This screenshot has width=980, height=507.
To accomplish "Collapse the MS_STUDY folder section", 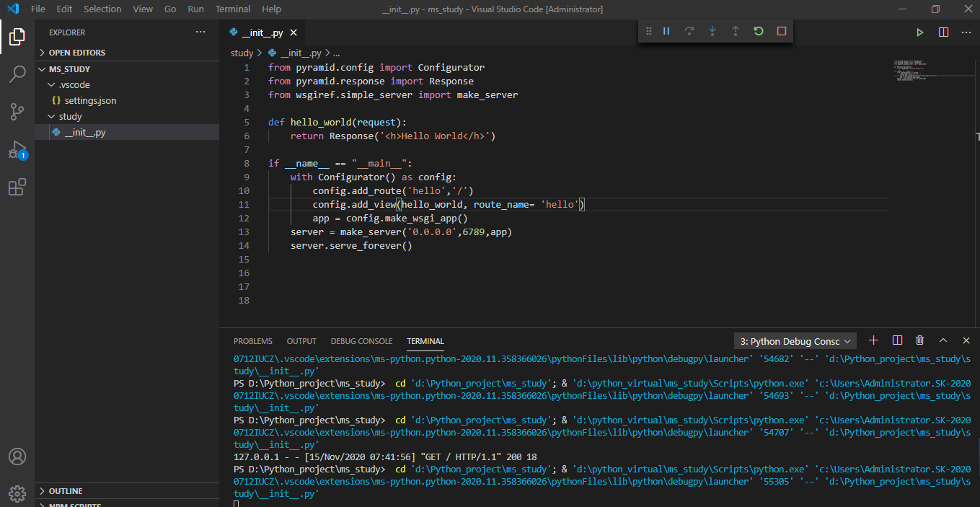I will tap(127, 69).
